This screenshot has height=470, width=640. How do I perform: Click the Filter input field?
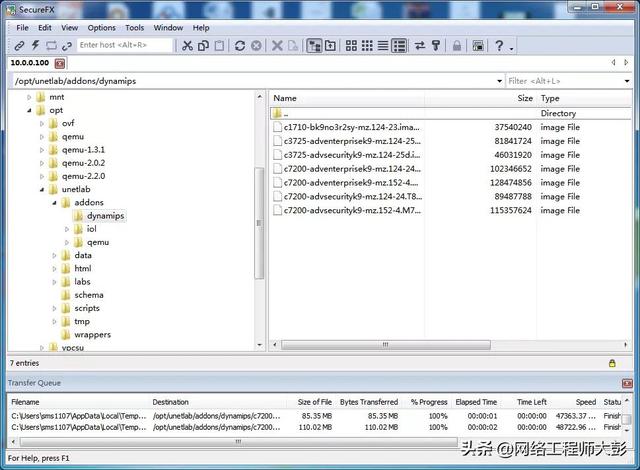tap(564, 81)
